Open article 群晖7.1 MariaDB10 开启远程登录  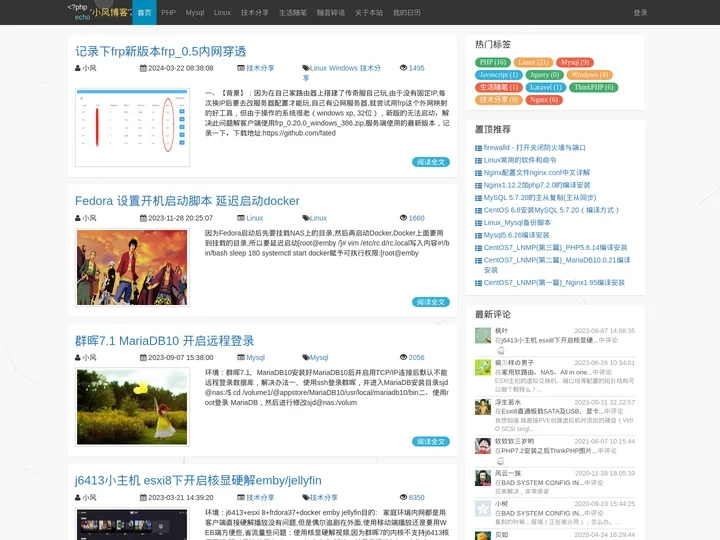164,341
